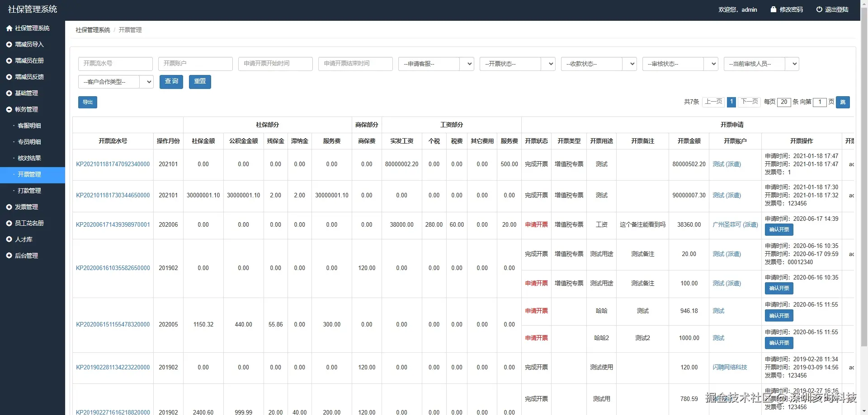Click the 闪聘网络科技 account link
This screenshot has height=415, width=868.
coord(730,368)
